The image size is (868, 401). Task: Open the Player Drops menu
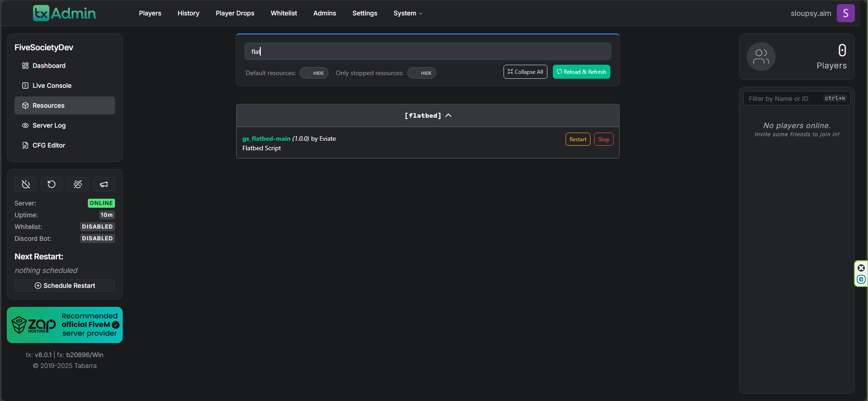point(235,13)
